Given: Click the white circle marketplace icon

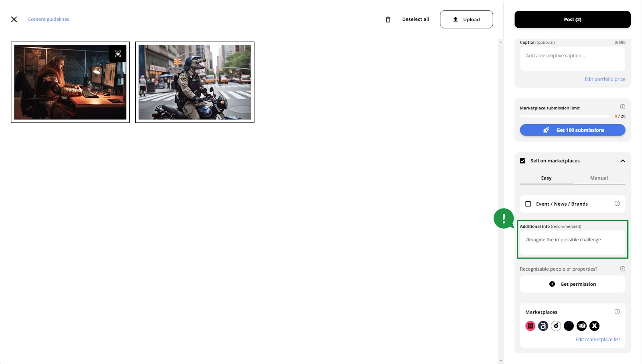Looking at the screenshot, I should (556, 326).
